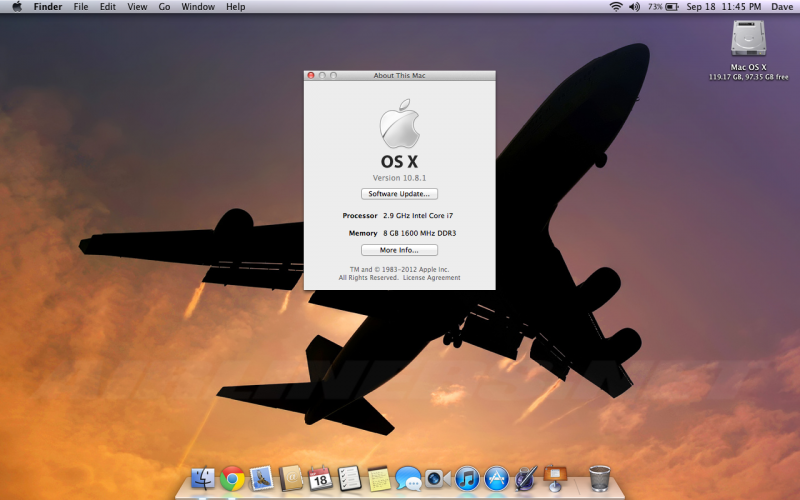Open Finder from the Dock
Image resolution: width=800 pixels, height=500 pixels.
(x=203, y=479)
